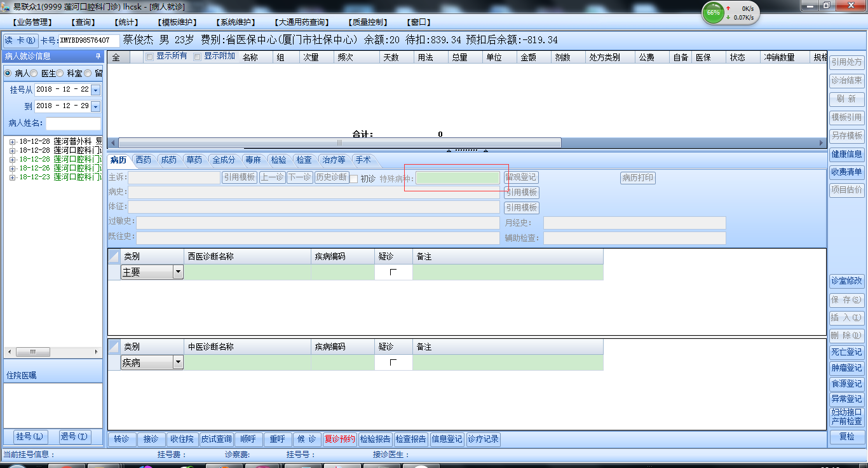Enable the 显示附加 checkbox
Image resolution: width=868 pixels, height=468 pixels.
click(x=197, y=57)
